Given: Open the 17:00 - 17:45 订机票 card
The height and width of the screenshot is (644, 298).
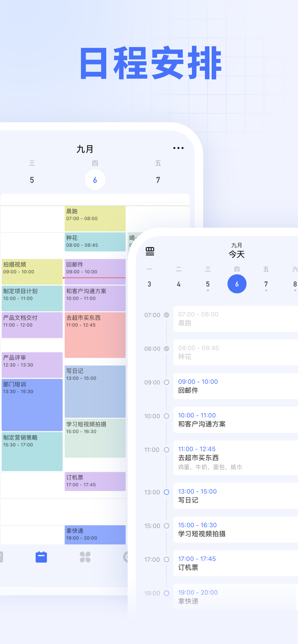Looking at the screenshot, I should (236, 563).
